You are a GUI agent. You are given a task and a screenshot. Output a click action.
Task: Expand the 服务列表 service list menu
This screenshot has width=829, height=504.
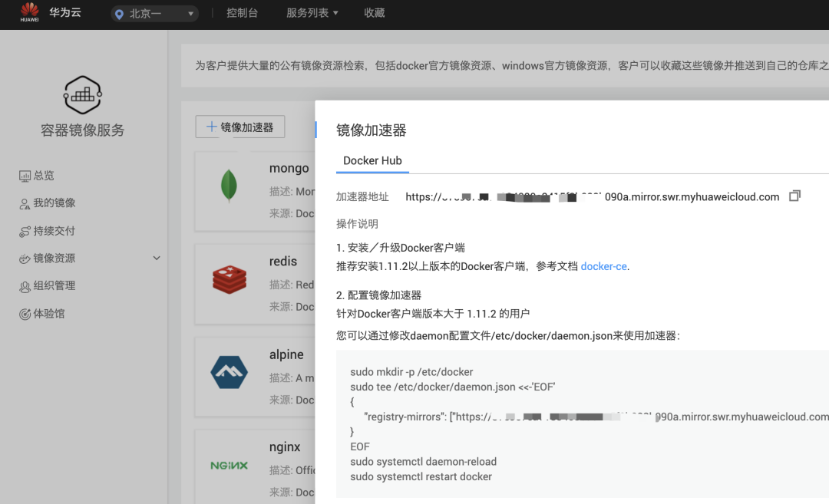point(312,13)
